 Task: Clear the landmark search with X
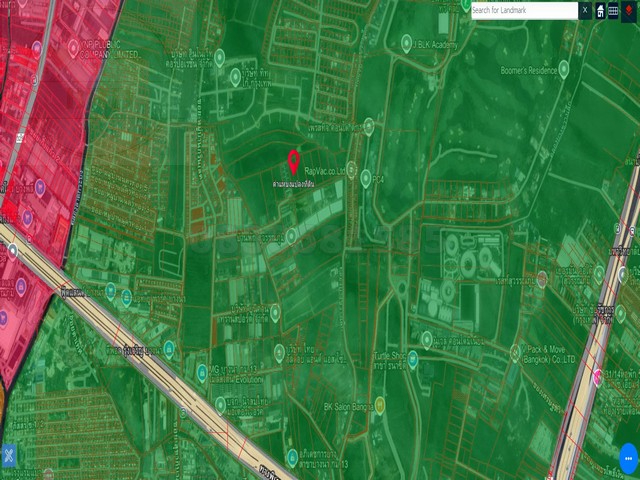[x=585, y=10]
